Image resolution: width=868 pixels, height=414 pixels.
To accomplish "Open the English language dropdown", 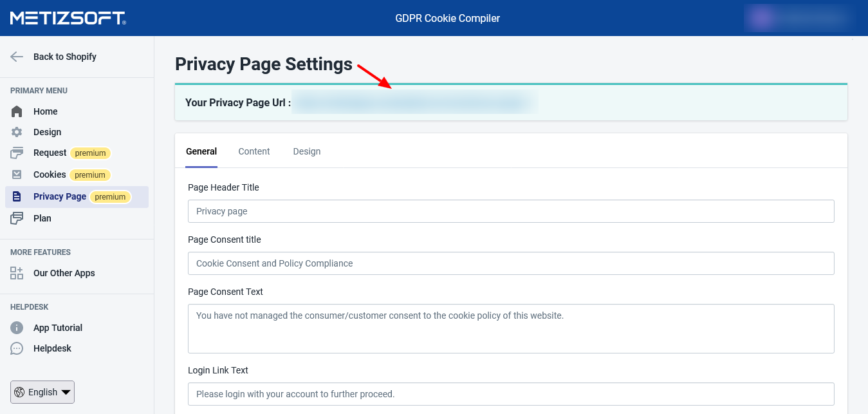I will [x=42, y=392].
